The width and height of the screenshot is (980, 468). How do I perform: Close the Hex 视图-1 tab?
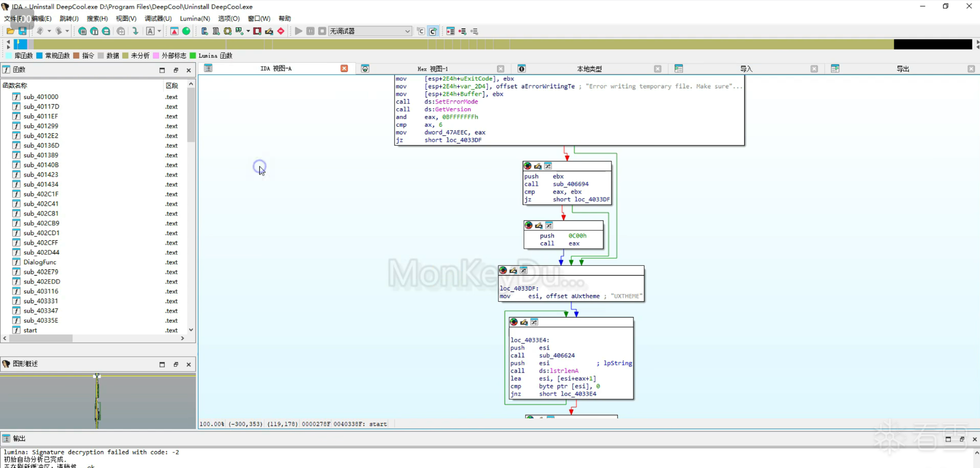[501, 69]
